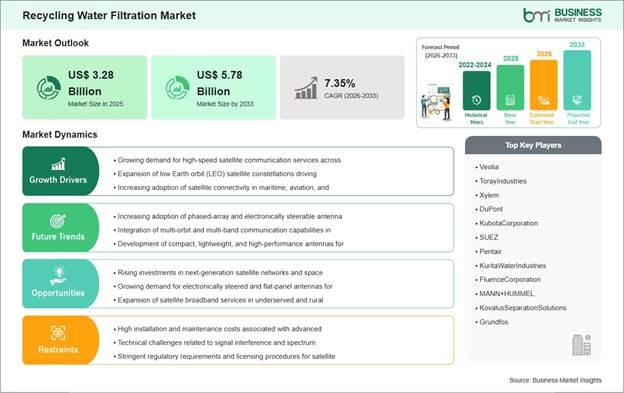Click the BMI Business Market Insights logo
The height and width of the screenshot is (393, 624).
click(562, 15)
